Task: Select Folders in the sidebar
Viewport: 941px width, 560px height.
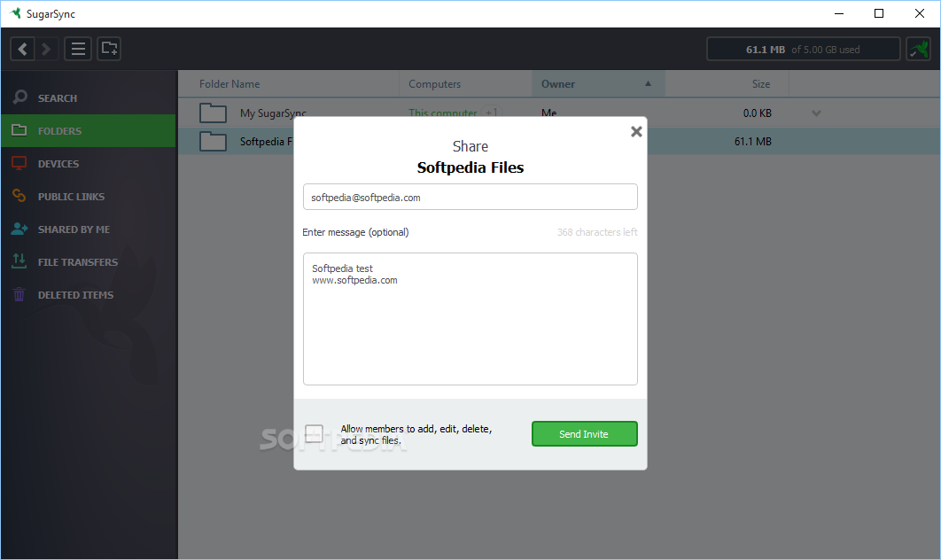Action: coord(89,131)
